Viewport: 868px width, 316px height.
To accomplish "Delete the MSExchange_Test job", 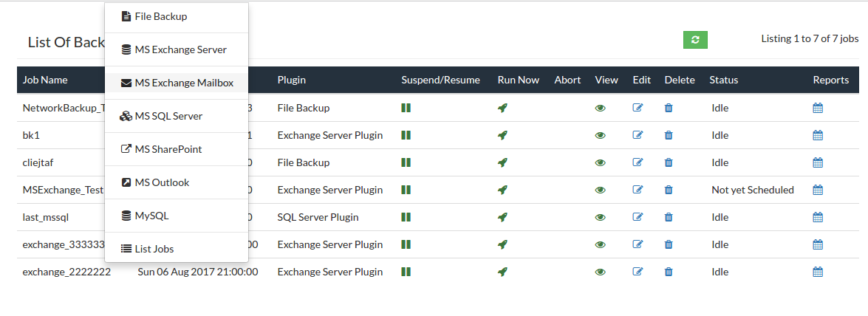I will (669, 190).
